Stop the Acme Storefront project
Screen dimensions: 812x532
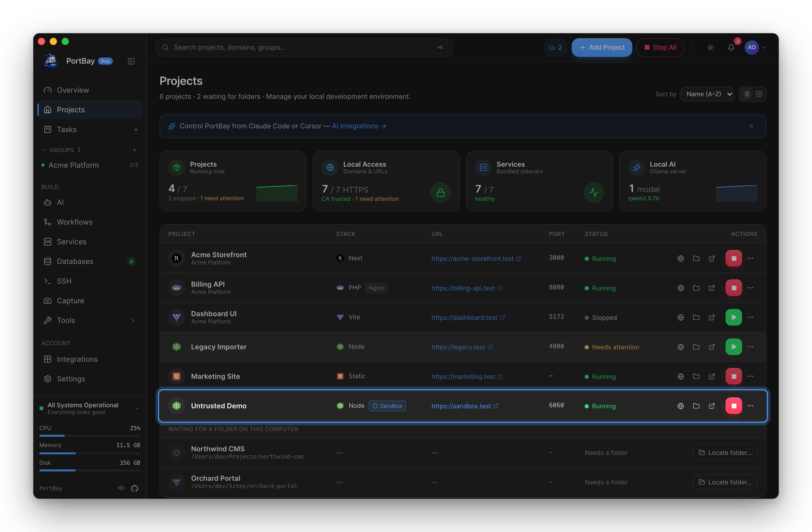pos(734,258)
